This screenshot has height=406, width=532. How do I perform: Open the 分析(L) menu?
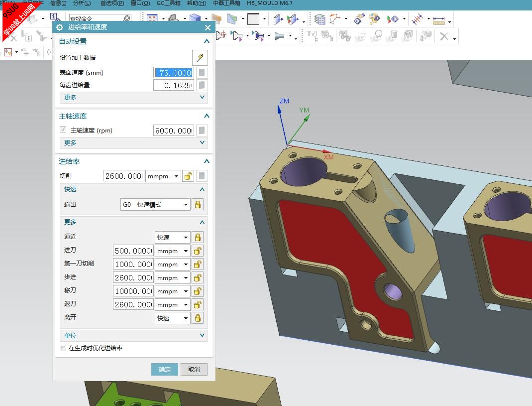point(82,3)
